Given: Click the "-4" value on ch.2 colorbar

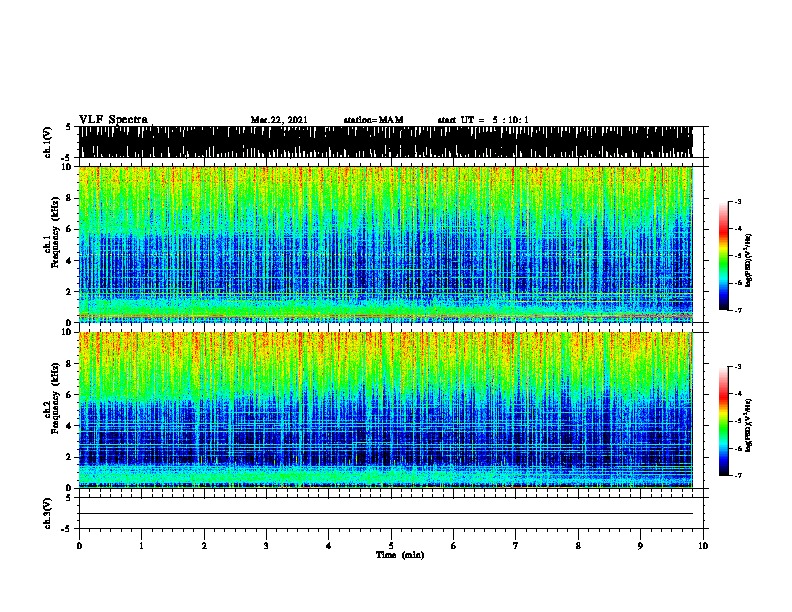Looking at the screenshot, I should click(x=737, y=394).
